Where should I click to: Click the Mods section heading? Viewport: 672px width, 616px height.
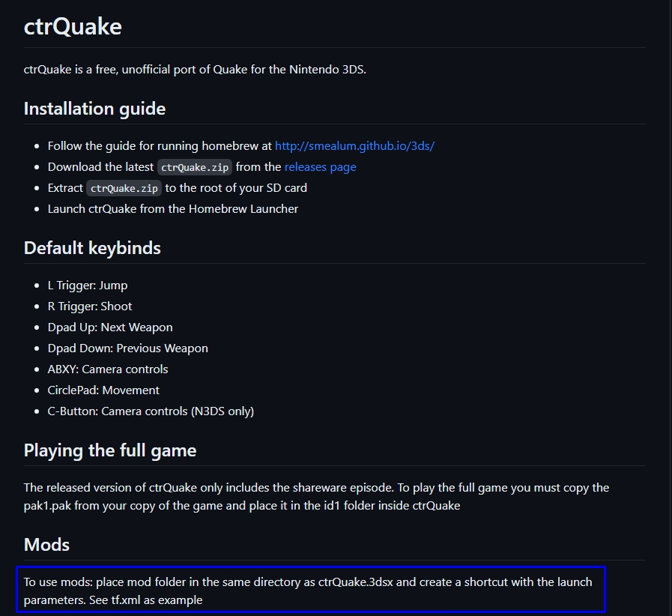(46, 545)
